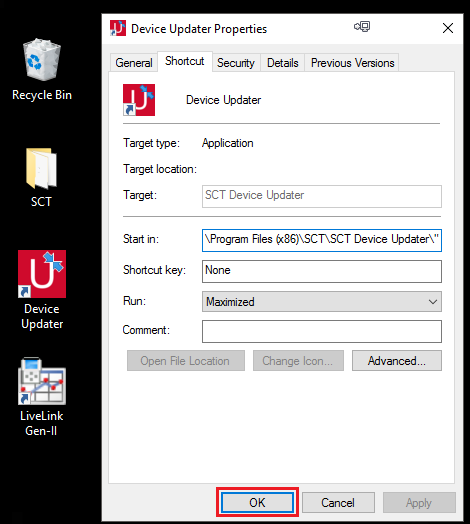Confirm the dialog with the OK button
This screenshot has width=470, height=524.
[257, 502]
